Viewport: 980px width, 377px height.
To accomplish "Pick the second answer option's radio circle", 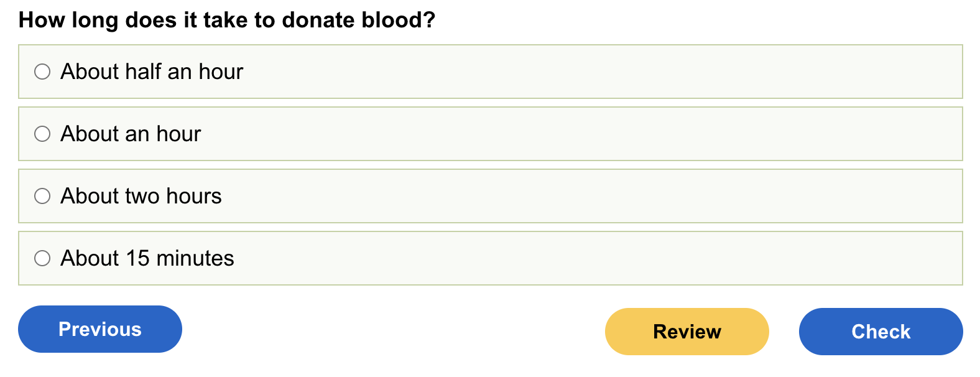I will tap(42, 134).
